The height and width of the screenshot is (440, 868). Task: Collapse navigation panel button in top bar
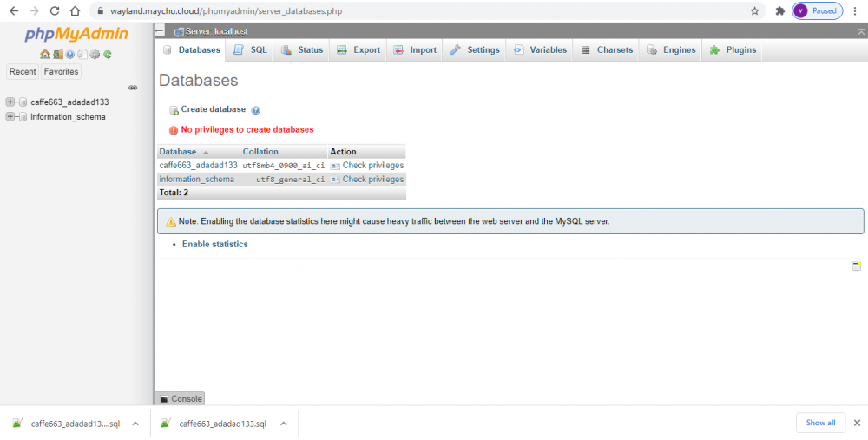[x=160, y=31]
